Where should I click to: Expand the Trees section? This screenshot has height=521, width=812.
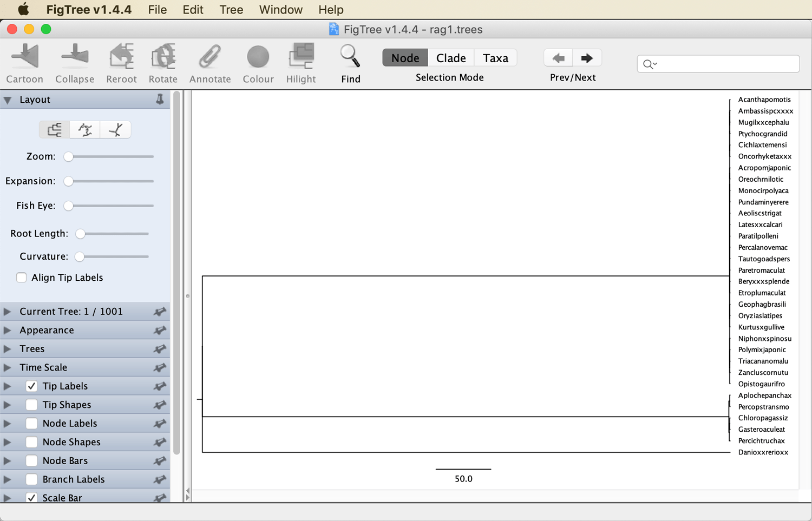tap(8, 349)
